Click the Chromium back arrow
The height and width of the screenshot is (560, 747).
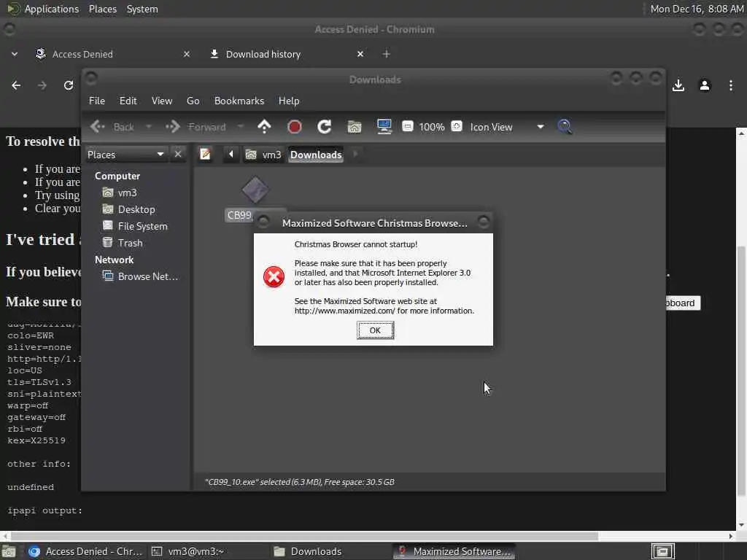pyautogui.click(x=16, y=85)
